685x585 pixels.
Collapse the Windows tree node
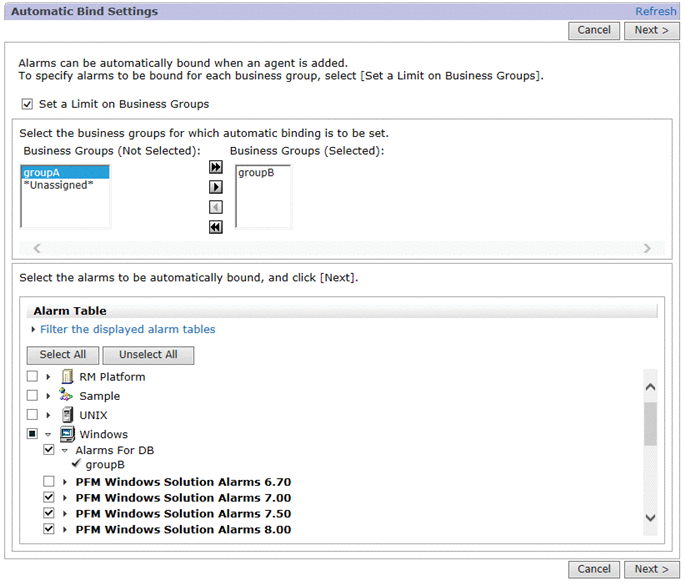[x=48, y=435]
